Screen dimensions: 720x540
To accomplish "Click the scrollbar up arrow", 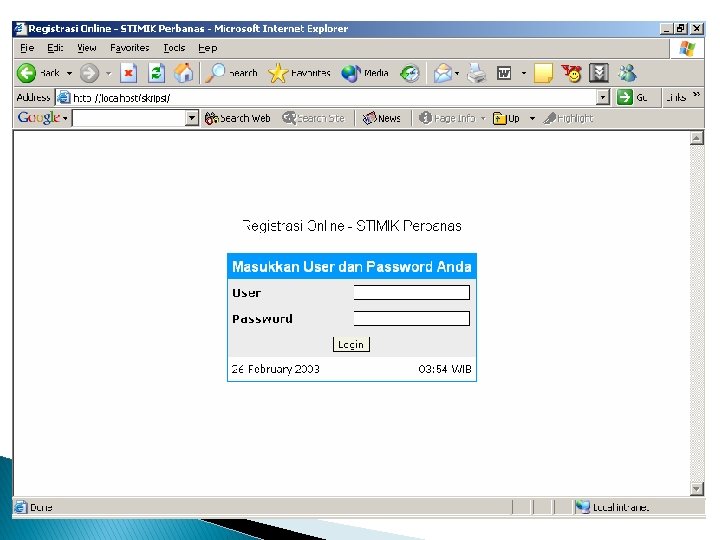I will 697,138.
